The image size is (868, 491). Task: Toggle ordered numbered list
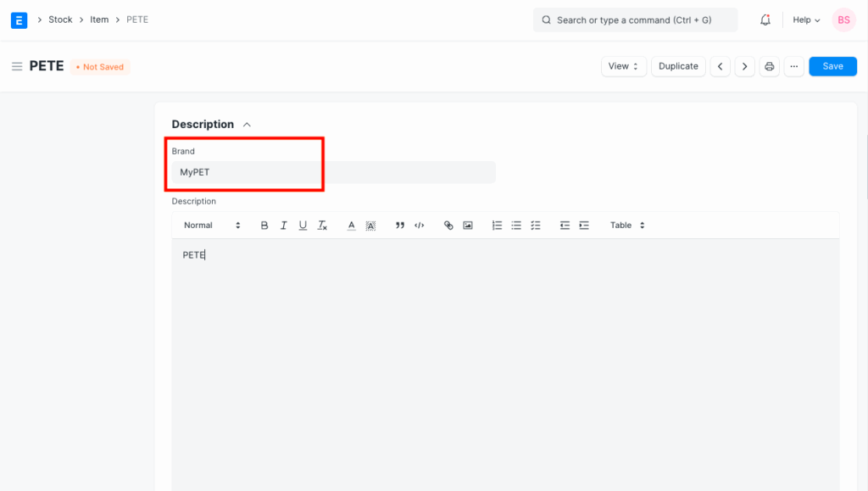coord(497,226)
